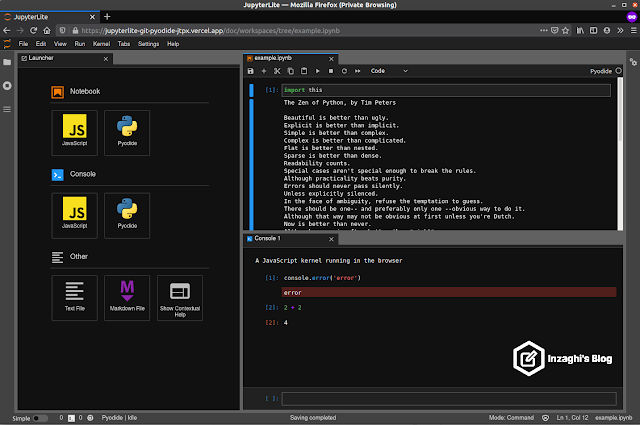Screen dimensions: 640x425
Task: Run the selected cell with the play icon
Action: point(318,71)
